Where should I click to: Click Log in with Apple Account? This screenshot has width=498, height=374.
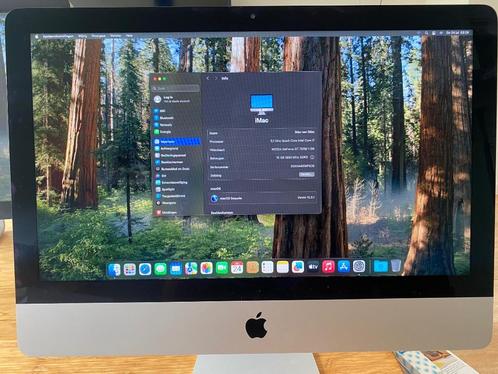click(x=172, y=99)
